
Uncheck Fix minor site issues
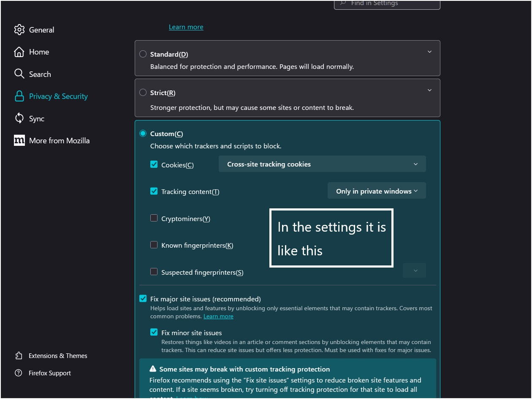[154, 332]
